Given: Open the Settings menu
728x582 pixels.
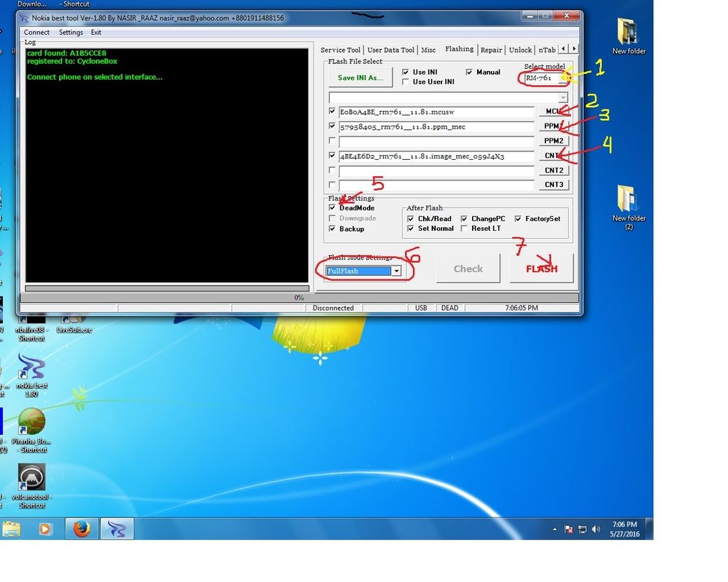Looking at the screenshot, I should (x=70, y=32).
